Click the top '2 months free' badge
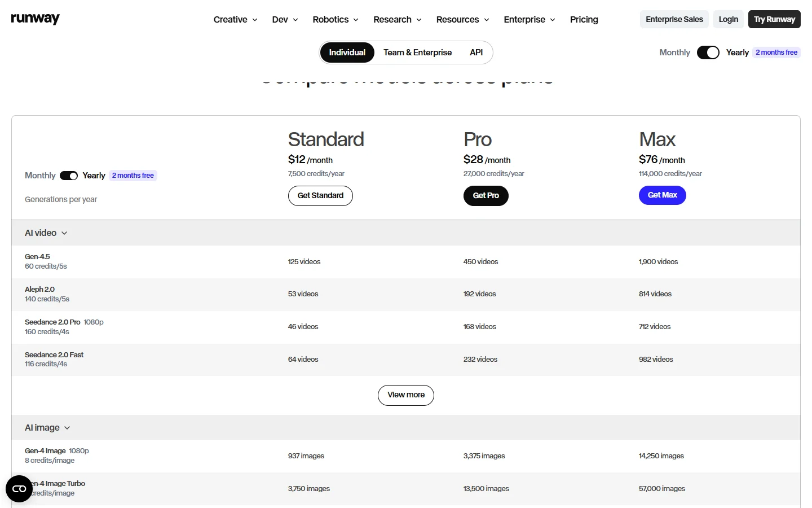Image resolution: width=812 pixels, height=508 pixels. click(x=776, y=52)
